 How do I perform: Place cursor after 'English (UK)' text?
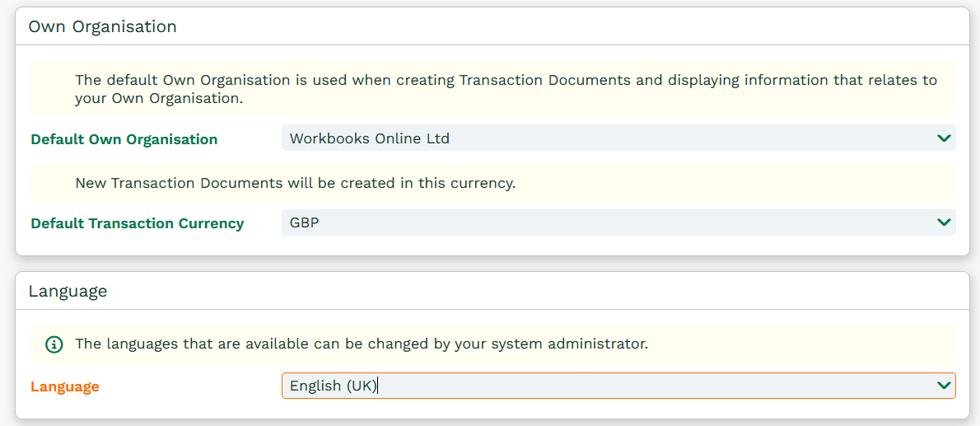pos(378,386)
